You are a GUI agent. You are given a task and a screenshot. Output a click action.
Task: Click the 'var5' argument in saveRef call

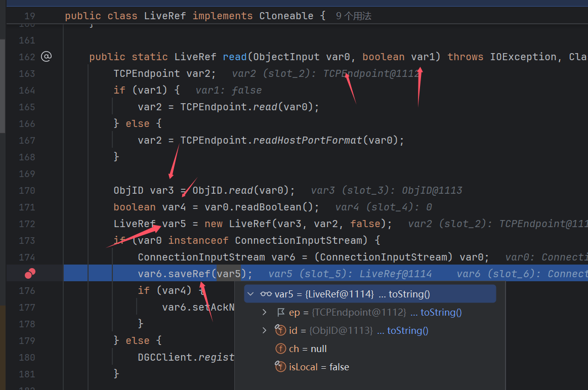coord(229,274)
